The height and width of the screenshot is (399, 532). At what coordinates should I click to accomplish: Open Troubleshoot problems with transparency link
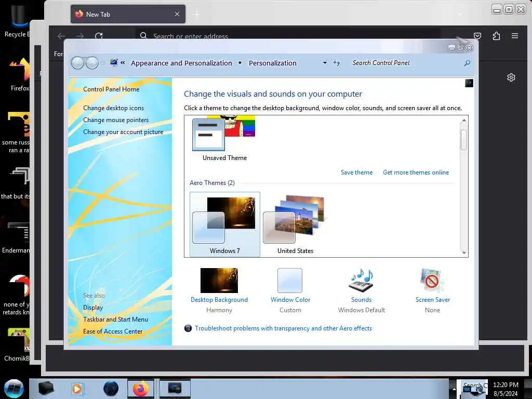coord(283,328)
